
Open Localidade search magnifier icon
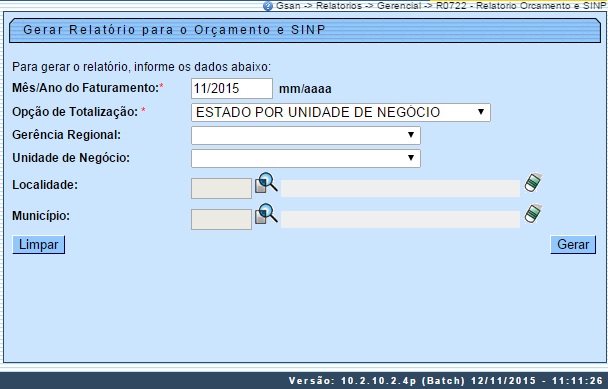click(x=266, y=183)
